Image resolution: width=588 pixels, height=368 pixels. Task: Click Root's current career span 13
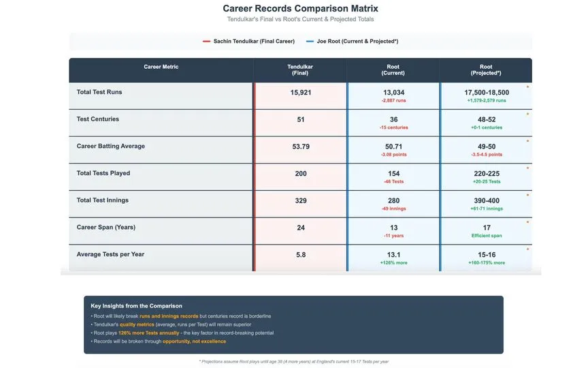click(394, 228)
